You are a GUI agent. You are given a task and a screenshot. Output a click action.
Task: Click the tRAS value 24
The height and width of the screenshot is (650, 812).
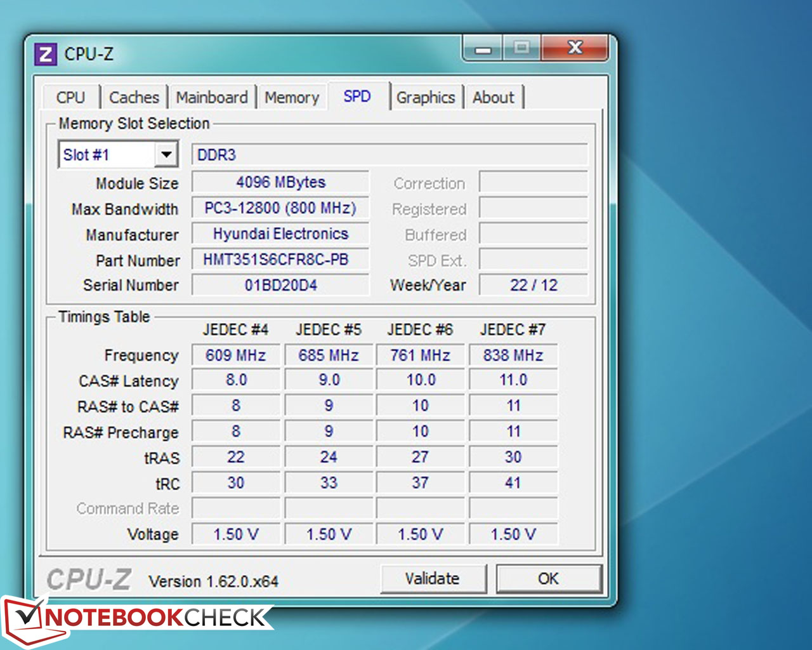click(x=329, y=457)
